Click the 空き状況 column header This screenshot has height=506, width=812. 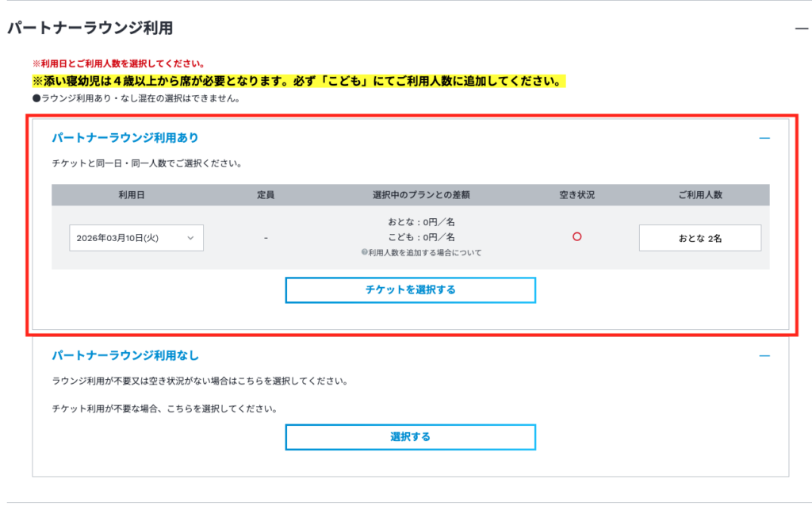point(576,195)
